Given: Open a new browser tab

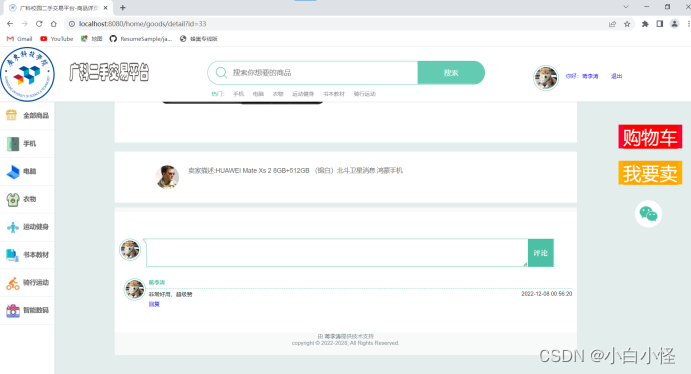Looking at the screenshot, I should click(123, 7).
